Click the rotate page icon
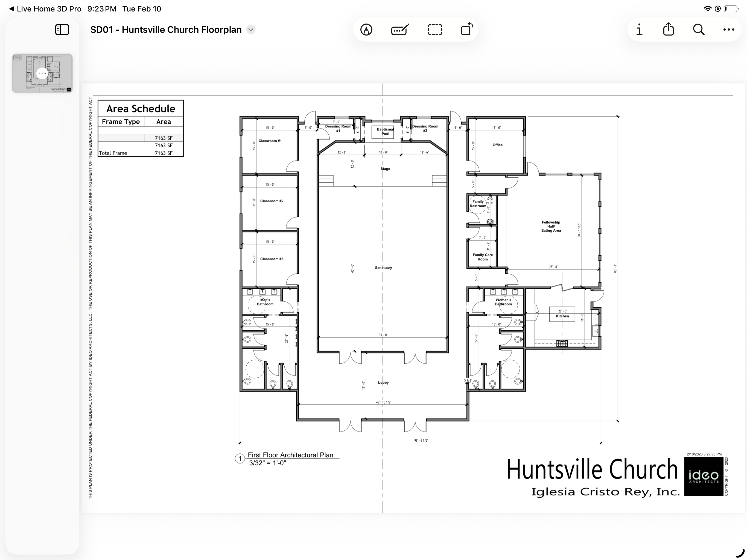Image resolution: width=747 pixels, height=560 pixels. (x=467, y=29)
